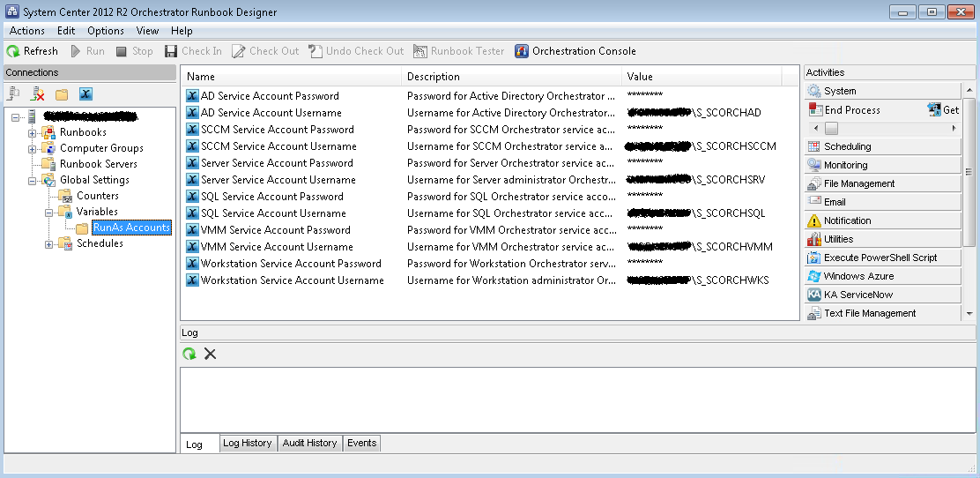
Task: Click the new folder icon in Connections
Action: click(62, 94)
